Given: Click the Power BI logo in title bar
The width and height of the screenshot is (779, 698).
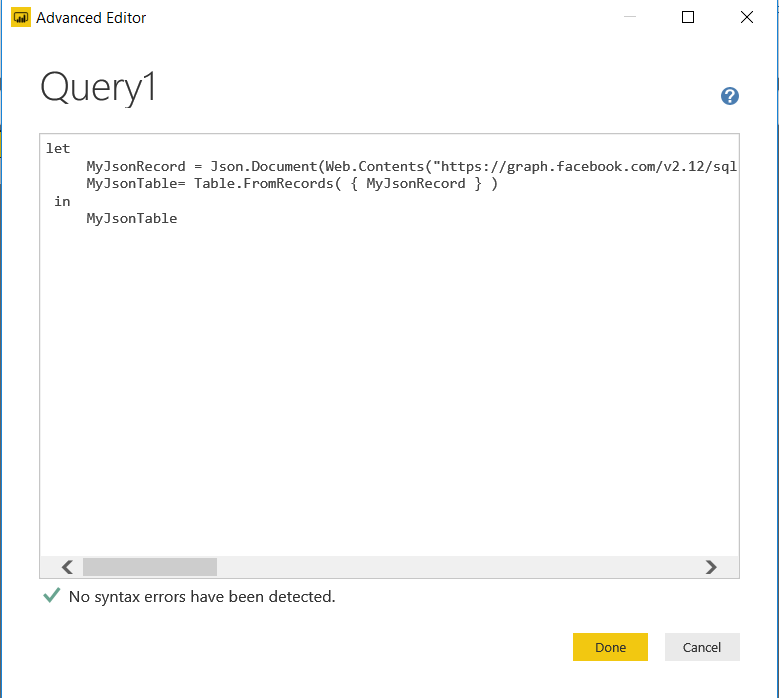Looking at the screenshot, I should point(20,17).
